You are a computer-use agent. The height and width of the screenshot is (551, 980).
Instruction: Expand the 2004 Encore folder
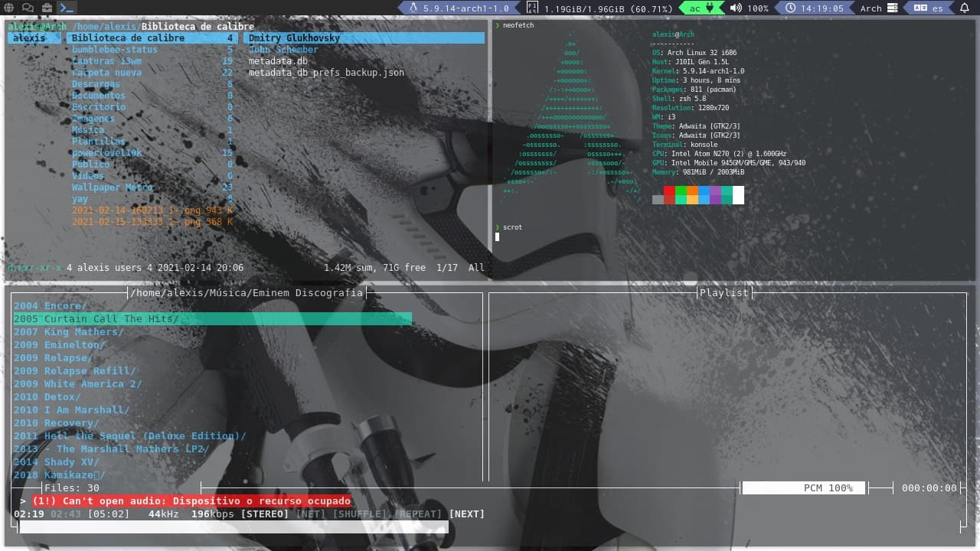pos(51,306)
